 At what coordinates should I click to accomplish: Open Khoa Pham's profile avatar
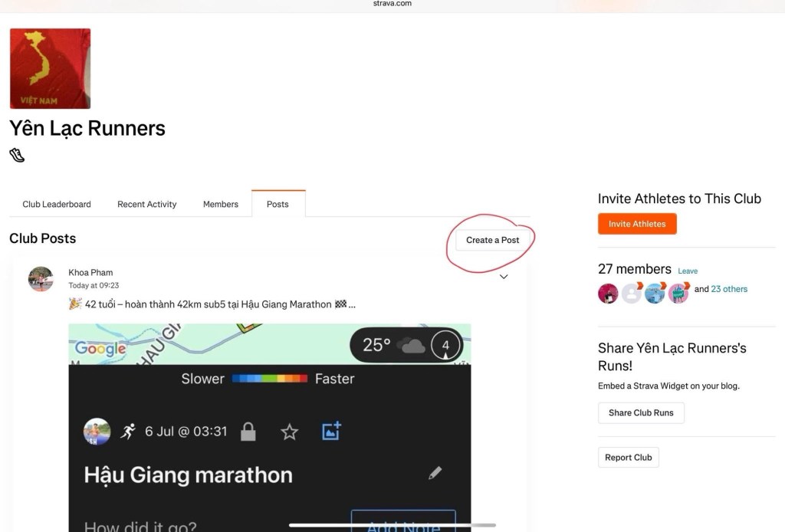point(41,279)
